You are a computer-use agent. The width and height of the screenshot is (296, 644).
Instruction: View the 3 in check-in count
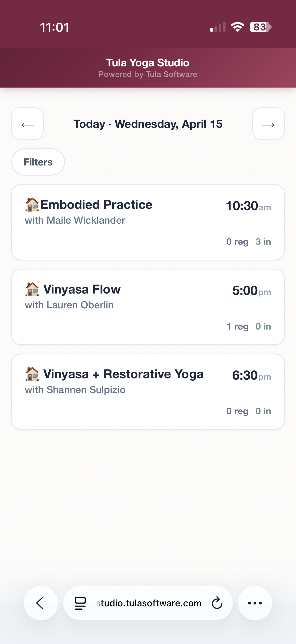263,242
